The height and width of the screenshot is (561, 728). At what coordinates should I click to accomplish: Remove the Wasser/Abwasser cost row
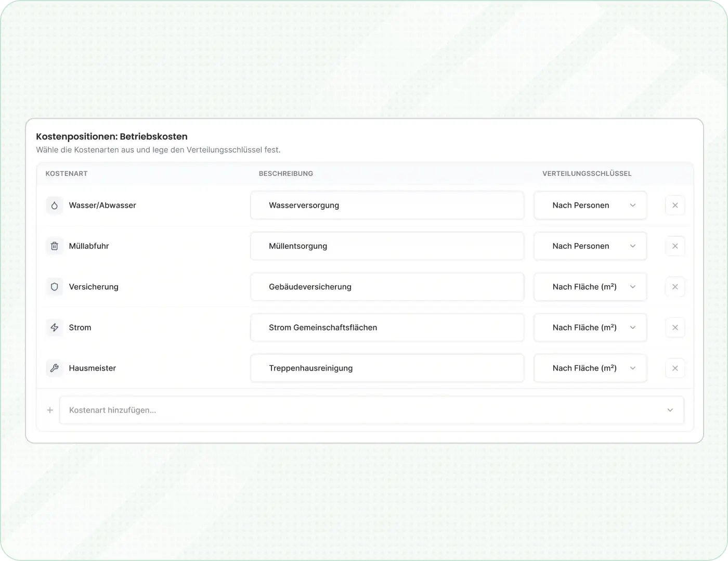coord(675,206)
